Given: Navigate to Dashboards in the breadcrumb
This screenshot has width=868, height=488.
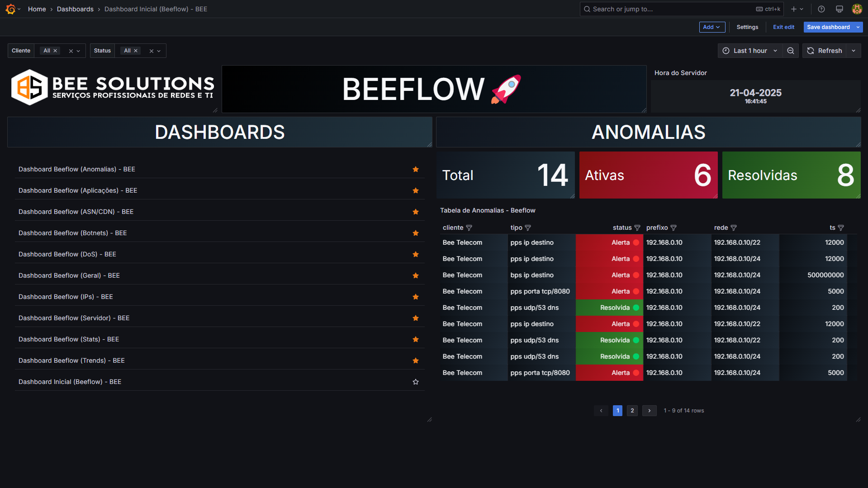Looking at the screenshot, I should coord(75,9).
